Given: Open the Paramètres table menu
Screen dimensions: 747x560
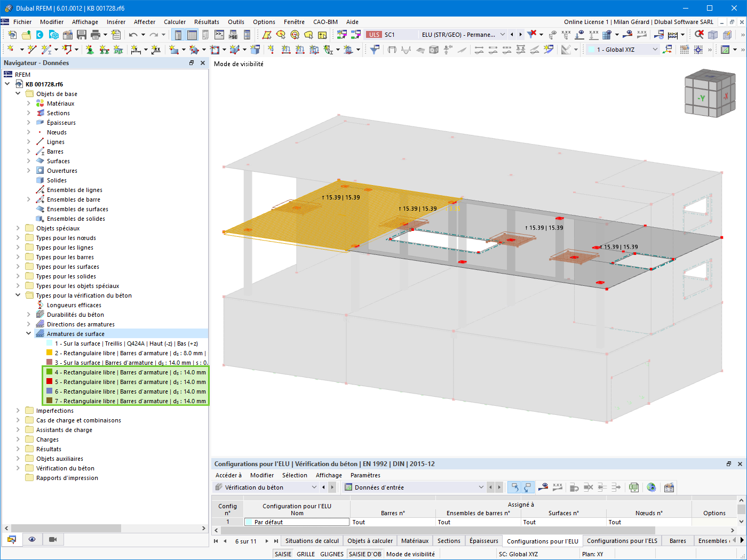Looking at the screenshot, I should (365, 475).
